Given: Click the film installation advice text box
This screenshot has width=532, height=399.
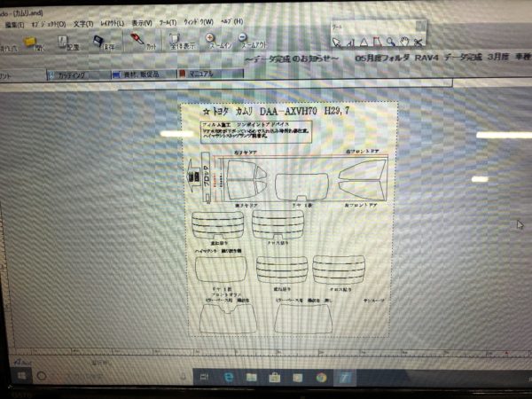Looking at the screenshot, I should [x=256, y=131].
